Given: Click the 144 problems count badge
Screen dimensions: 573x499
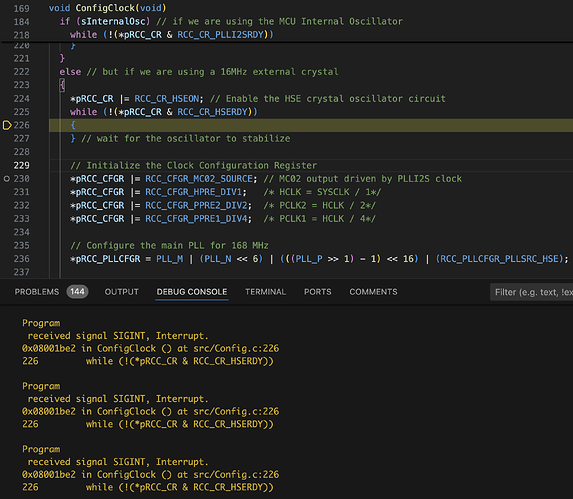Looking at the screenshot, I should [77, 292].
